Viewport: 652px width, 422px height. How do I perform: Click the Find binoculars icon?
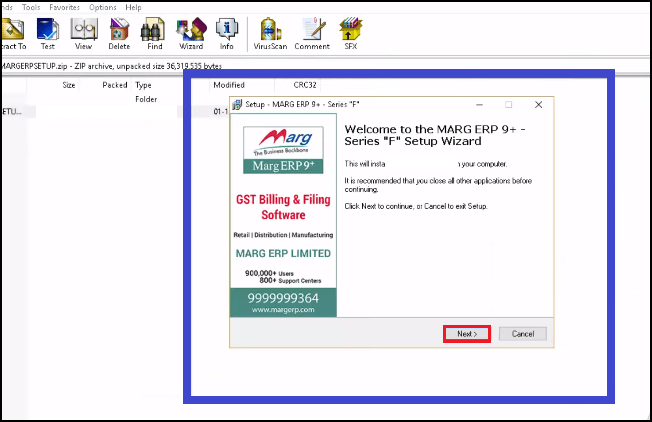pyautogui.click(x=155, y=34)
